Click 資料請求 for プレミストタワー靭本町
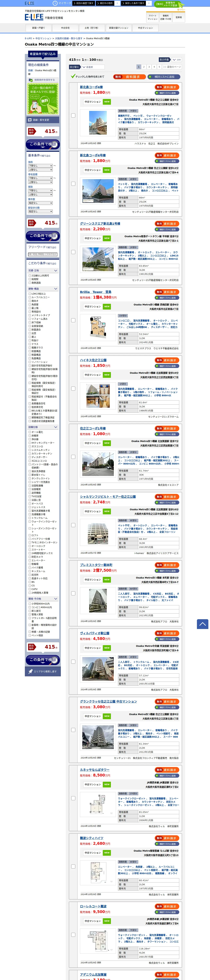 [167, 565]
